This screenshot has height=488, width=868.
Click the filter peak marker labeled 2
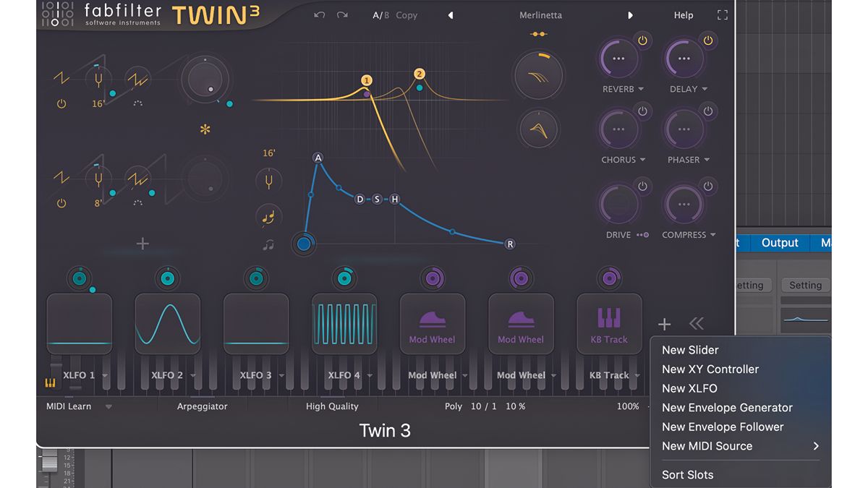coord(419,73)
